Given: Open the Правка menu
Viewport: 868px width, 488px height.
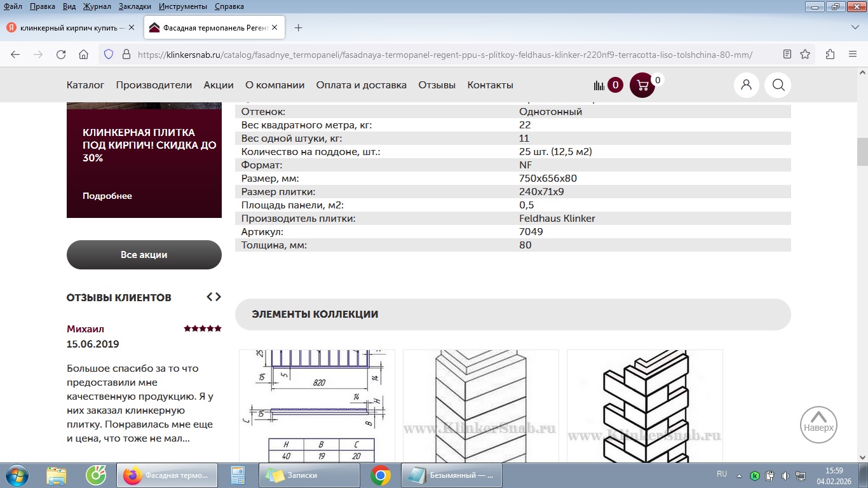Looking at the screenshot, I should (x=43, y=6).
